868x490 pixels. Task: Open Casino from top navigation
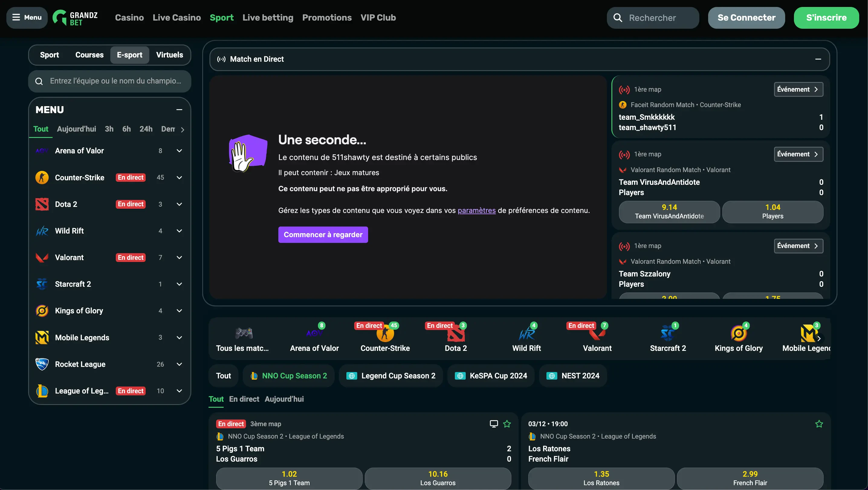pos(129,18)
